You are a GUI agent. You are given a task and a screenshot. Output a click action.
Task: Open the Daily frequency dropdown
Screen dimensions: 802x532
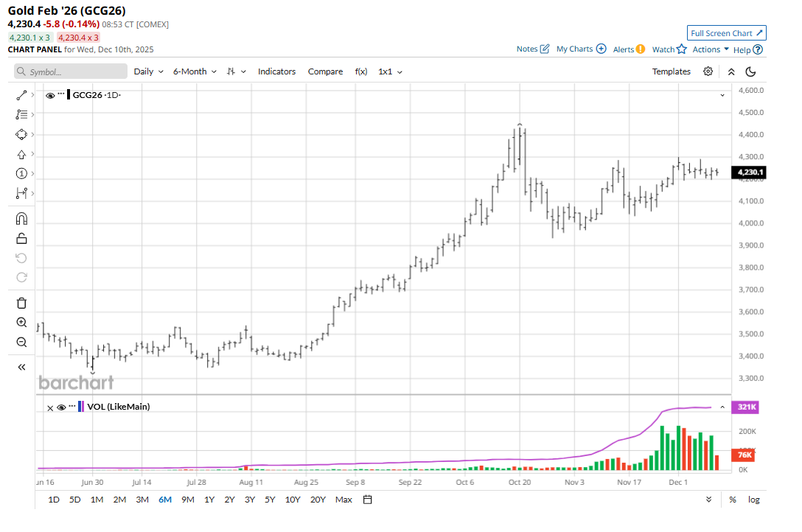point(148,71)
